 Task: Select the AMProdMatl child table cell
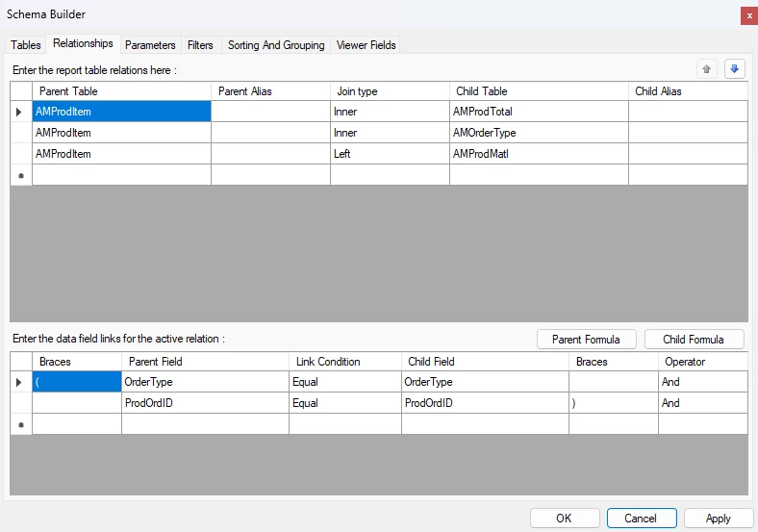[x=539, y=154]
